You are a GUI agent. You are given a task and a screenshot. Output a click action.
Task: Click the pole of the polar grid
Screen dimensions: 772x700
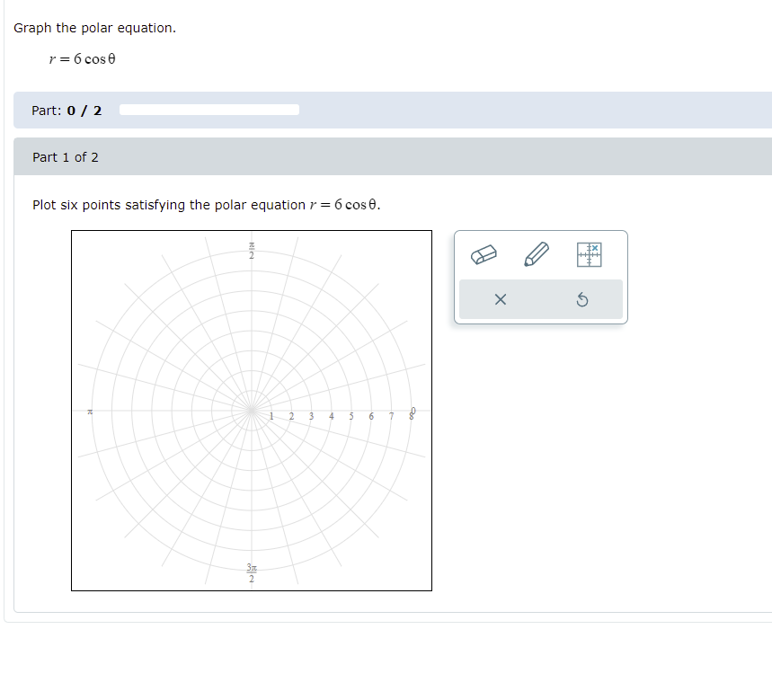pyautogui.click(x=252, y=410)
